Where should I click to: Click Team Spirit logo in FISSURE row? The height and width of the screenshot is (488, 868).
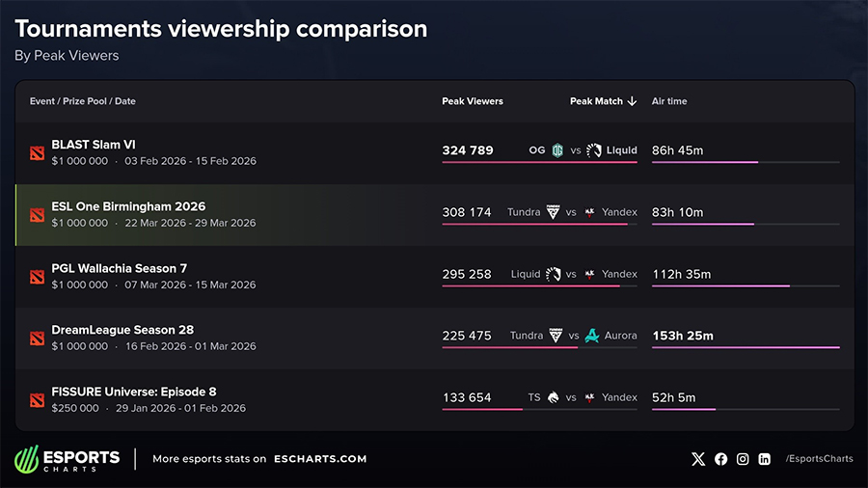pyautogui.click(x=553, y=397)
